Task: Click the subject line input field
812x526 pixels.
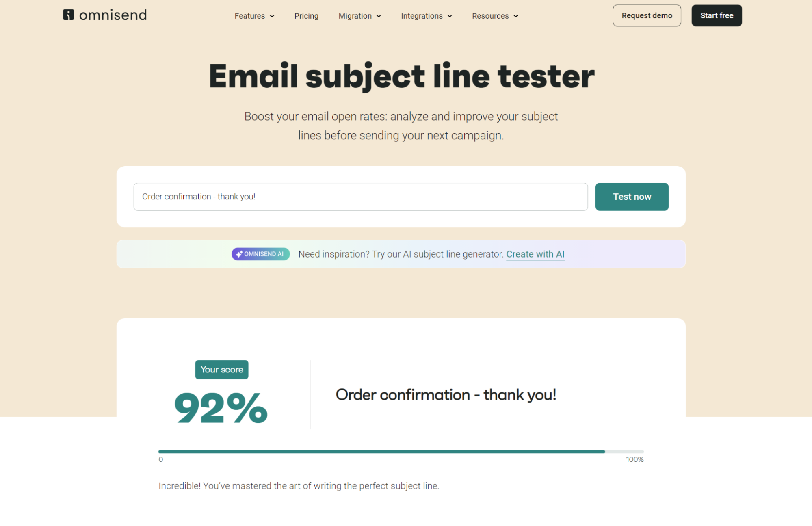Action: click(360, 197)
